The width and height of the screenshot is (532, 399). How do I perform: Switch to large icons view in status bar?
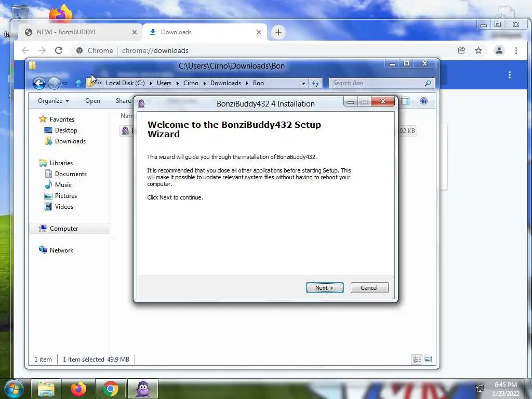(428, 359)
